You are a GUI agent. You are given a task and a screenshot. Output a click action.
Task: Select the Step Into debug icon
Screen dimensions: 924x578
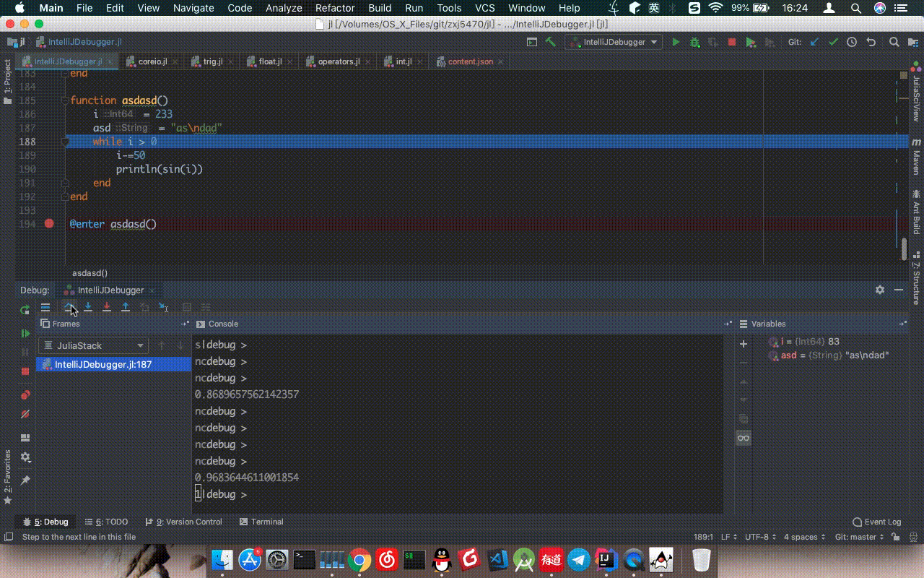[x=88, y=307]
